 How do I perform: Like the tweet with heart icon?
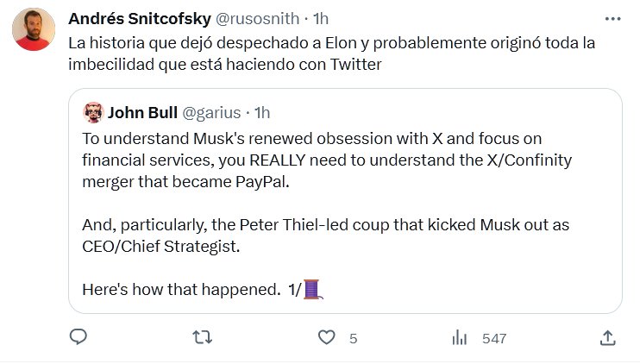point(326,337)
